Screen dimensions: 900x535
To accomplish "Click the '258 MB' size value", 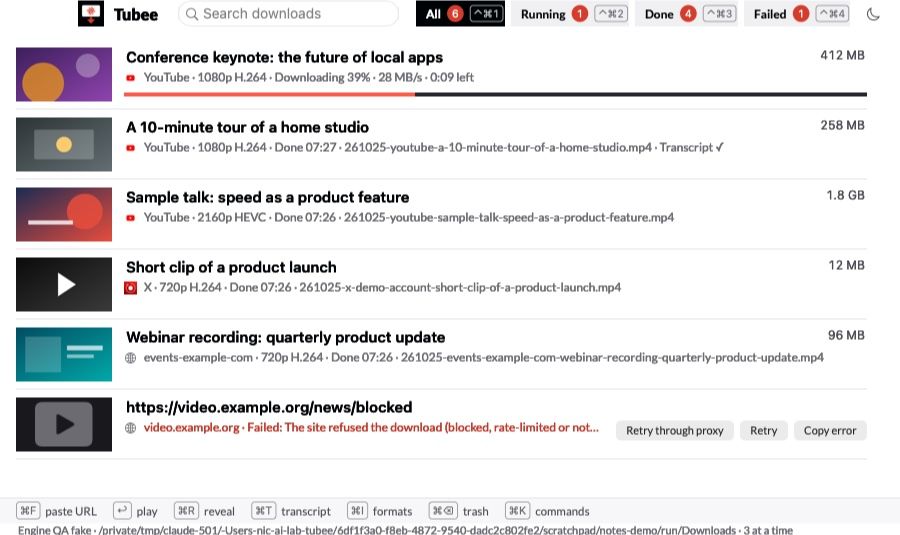I will coord(842,126).
